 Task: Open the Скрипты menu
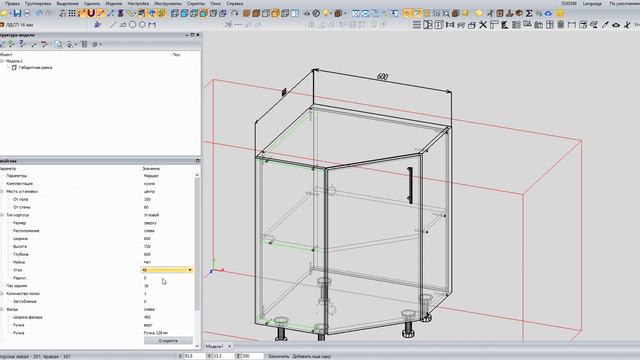(196, 3)
